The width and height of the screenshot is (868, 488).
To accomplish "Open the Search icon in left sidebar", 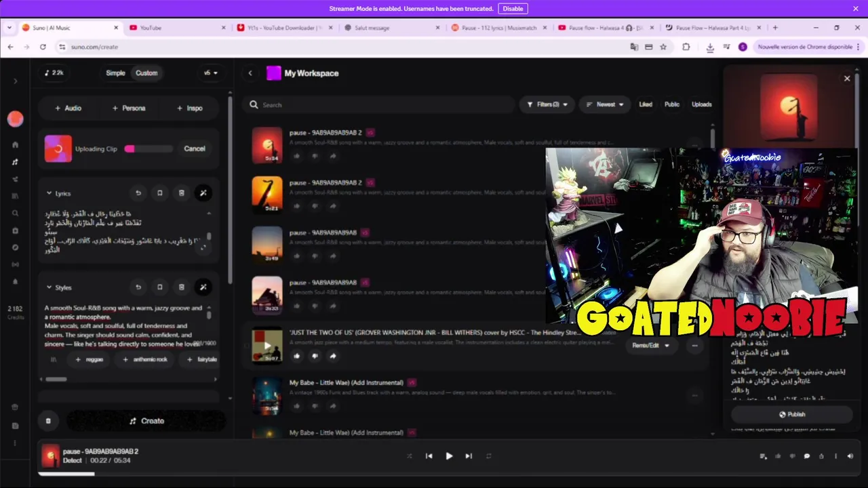I will 15,213.
